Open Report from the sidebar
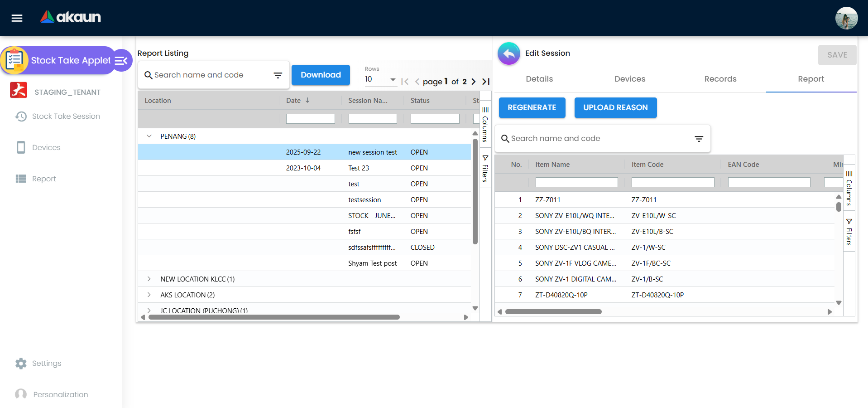 click(21, 179)
